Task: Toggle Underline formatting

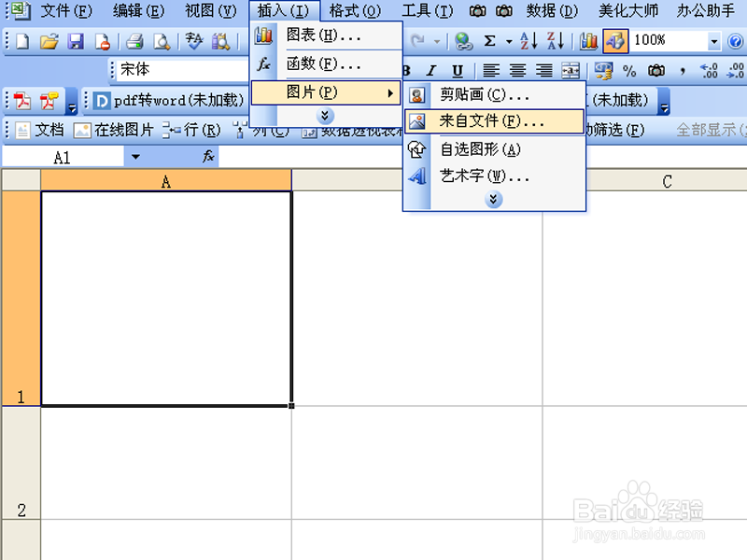Action: (x=458, y=71)
